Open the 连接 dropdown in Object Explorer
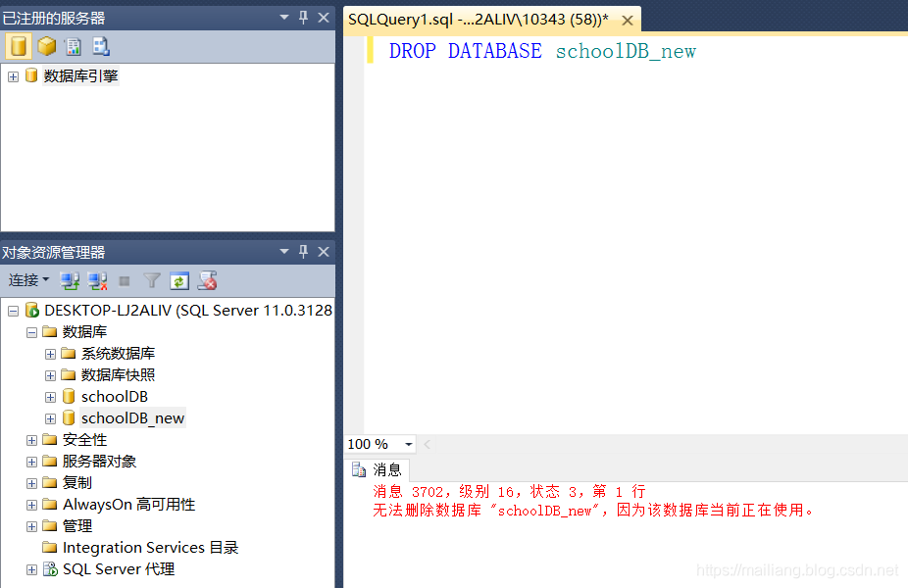Image resolution: width=908 pixels, height=588 pixels. [x=28, y=280]
